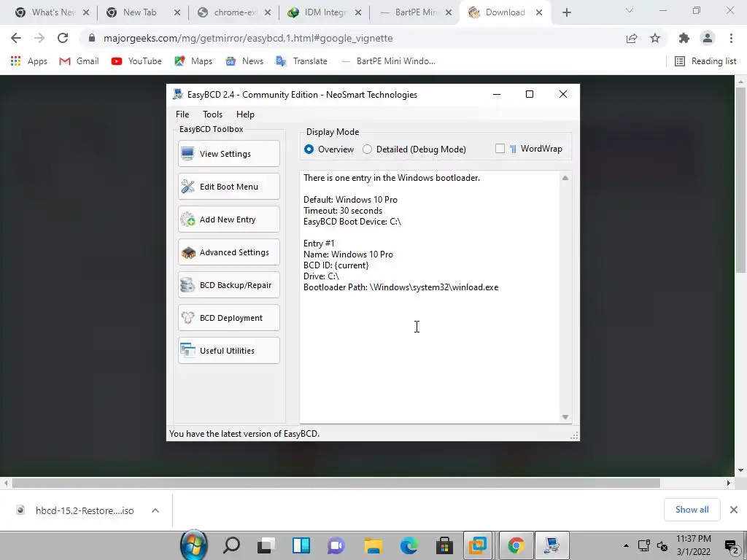Open Task View on taskbar
The image size is (747, 560).
[x=266, y=545]
